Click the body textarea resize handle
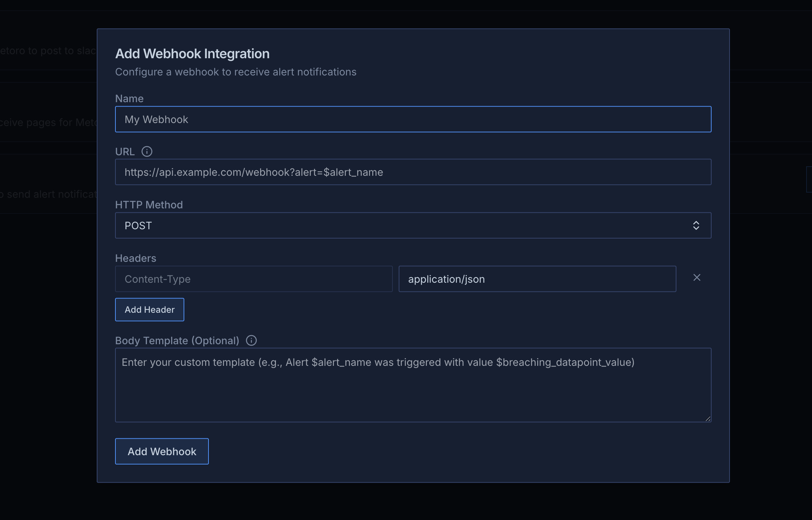Viewport: 812px width, 520px height. (x=708, y=419)
